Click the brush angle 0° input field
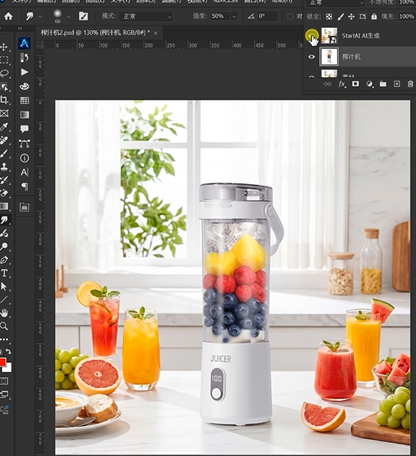 pyautogui.click(x=267, y=16)
